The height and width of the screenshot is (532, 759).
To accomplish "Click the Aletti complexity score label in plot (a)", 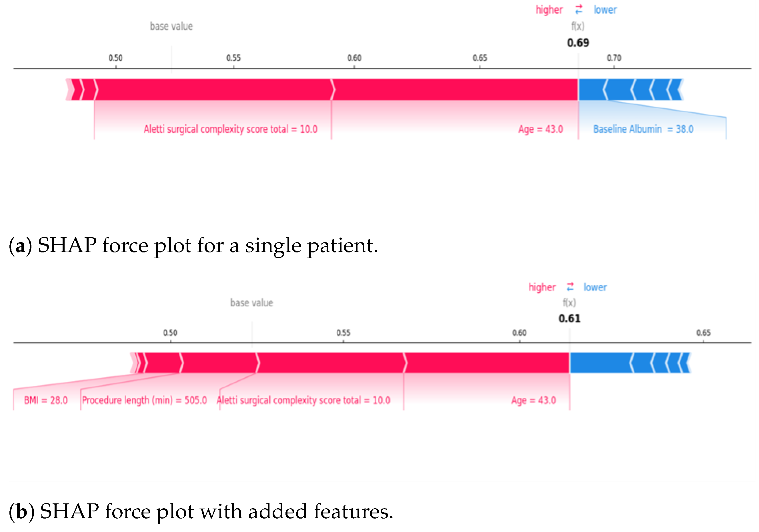I will pos(230,129).
